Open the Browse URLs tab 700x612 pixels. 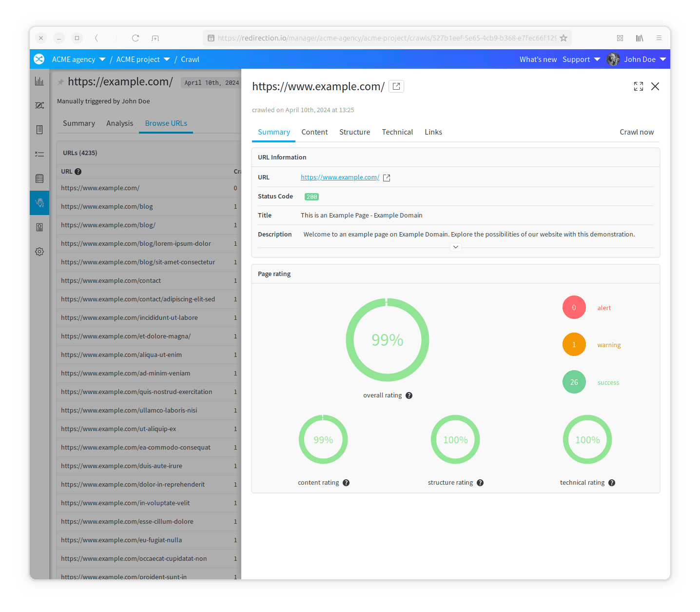(x=166, y=123)
